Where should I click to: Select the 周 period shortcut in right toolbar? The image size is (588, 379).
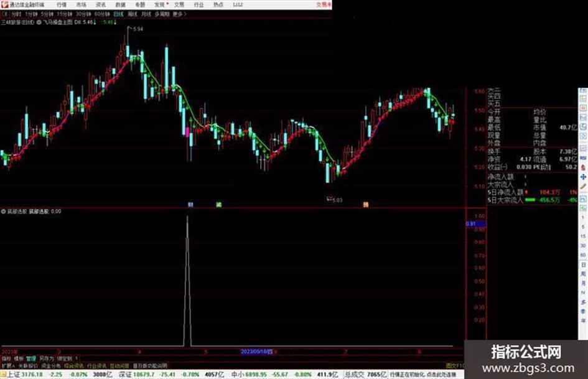click(x=583, y=274)
